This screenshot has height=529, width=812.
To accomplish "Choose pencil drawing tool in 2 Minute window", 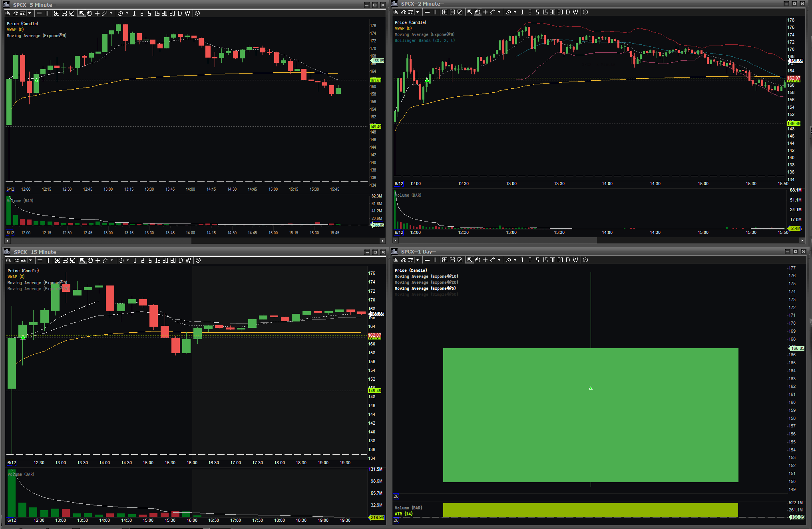I will click(x=492, y=12).
